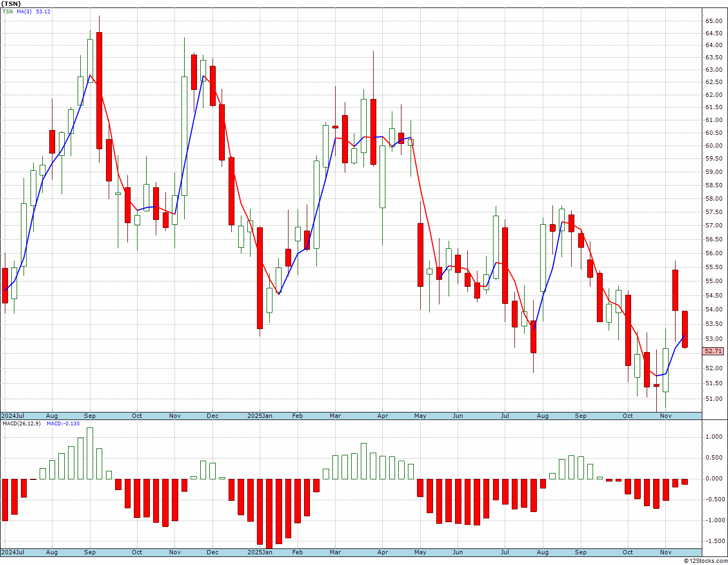Pick "Jun" on the price chart date axis
The image size is (728, 565).
coord(458,416)
